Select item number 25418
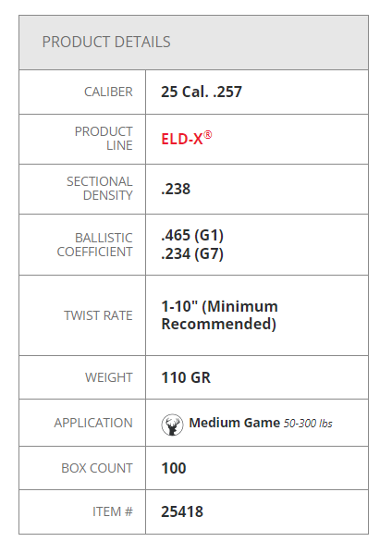This screenshot has height=554, width=392. [x=182, y=512]
